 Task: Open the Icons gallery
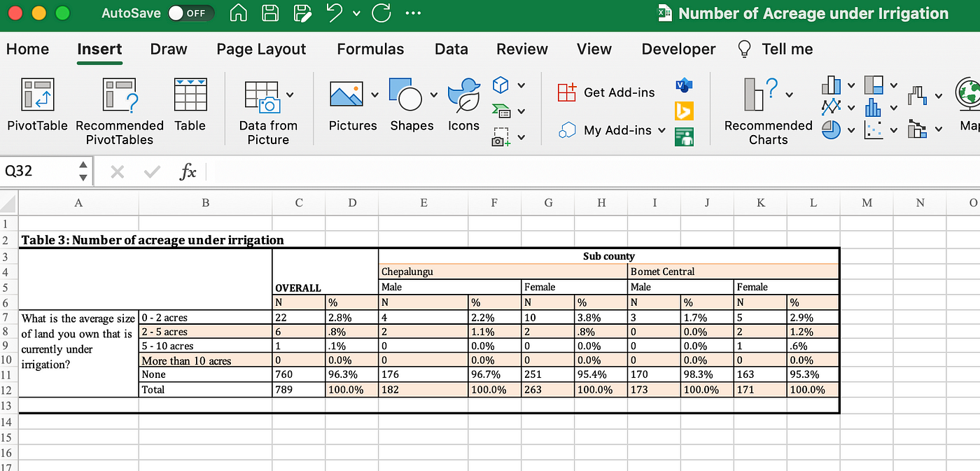point(463,108)
